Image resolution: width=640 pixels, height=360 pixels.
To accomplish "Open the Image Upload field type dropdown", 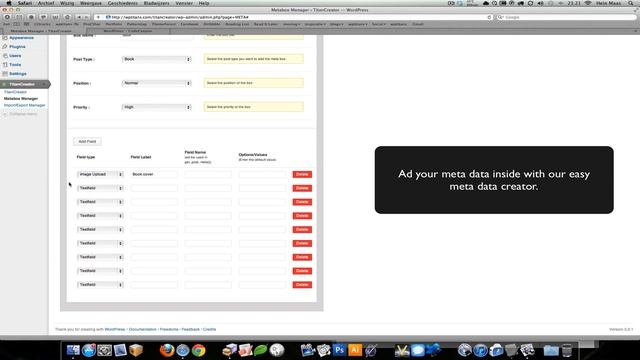I will [100, 174].
